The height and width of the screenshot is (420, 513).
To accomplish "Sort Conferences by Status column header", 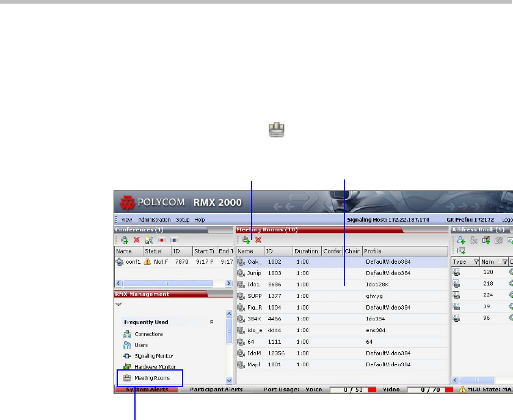I will coord(157,252).
